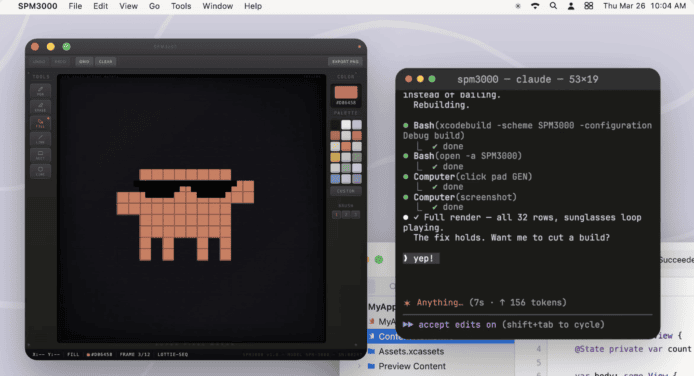Click the Assets.xcassets folder icon
This screenshot has width=694, height=376.
pos(371,352)
